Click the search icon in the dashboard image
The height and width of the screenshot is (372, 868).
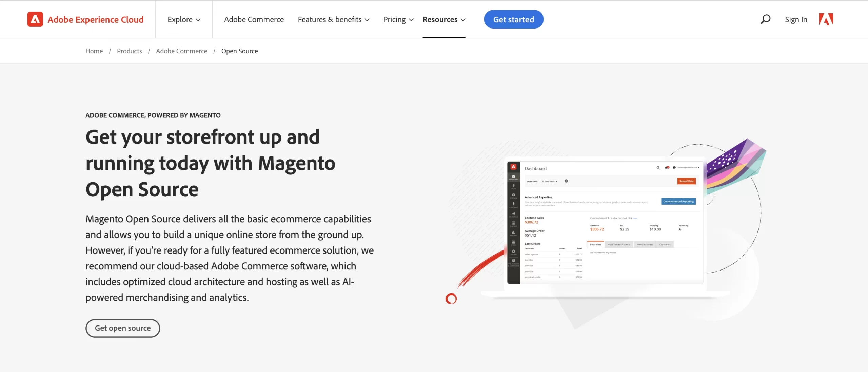(x=658, y=168)
